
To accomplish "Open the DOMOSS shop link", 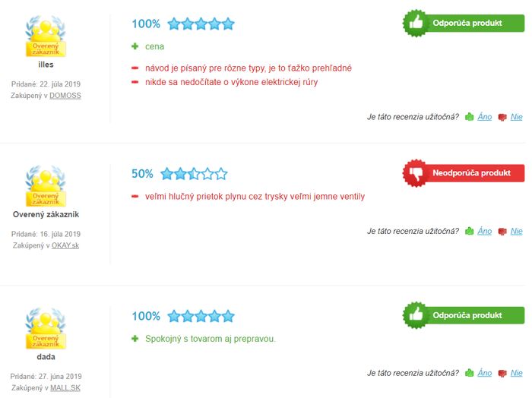I will click(65, 96).
